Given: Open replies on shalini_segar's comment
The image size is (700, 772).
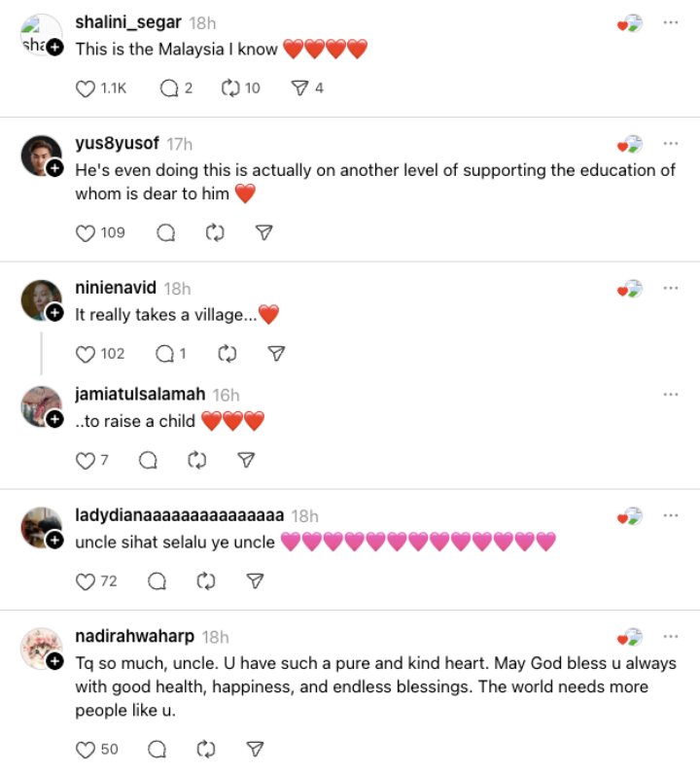Looking at the screenshot, I should pyautogui.click(x=168, y=88).
